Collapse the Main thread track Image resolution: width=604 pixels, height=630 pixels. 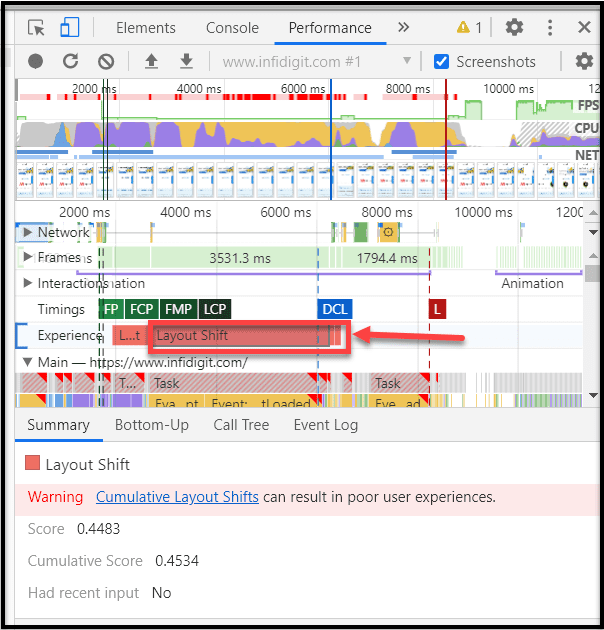click(x=27, y=362)
